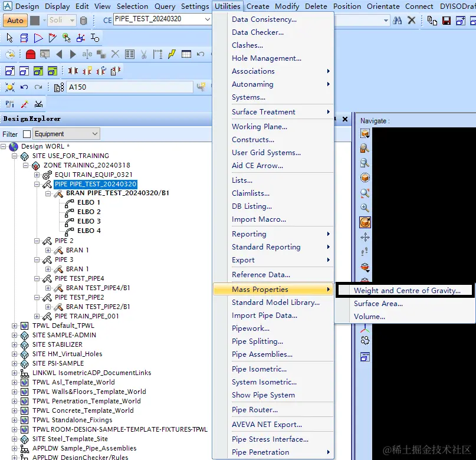Screen dimensions: 476x460
Task: Select SITE STABILIZER tree item
Action: click(57, 344)
